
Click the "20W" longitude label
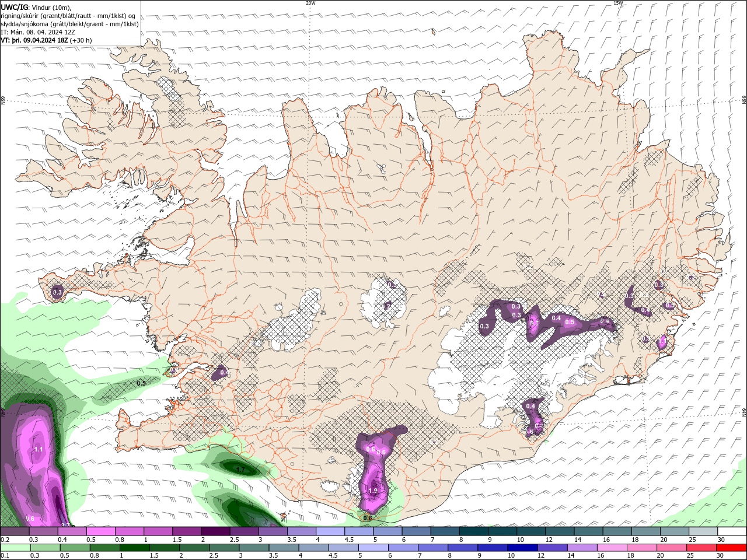point(310,3)
